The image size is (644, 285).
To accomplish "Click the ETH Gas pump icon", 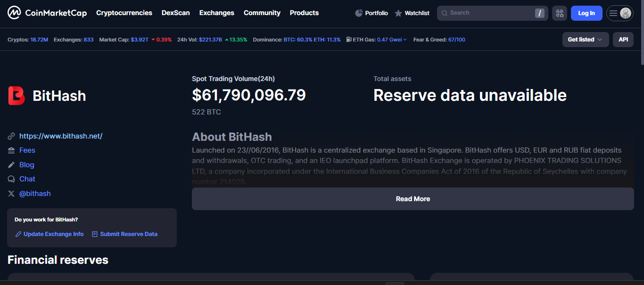I will tap(349, 40).
